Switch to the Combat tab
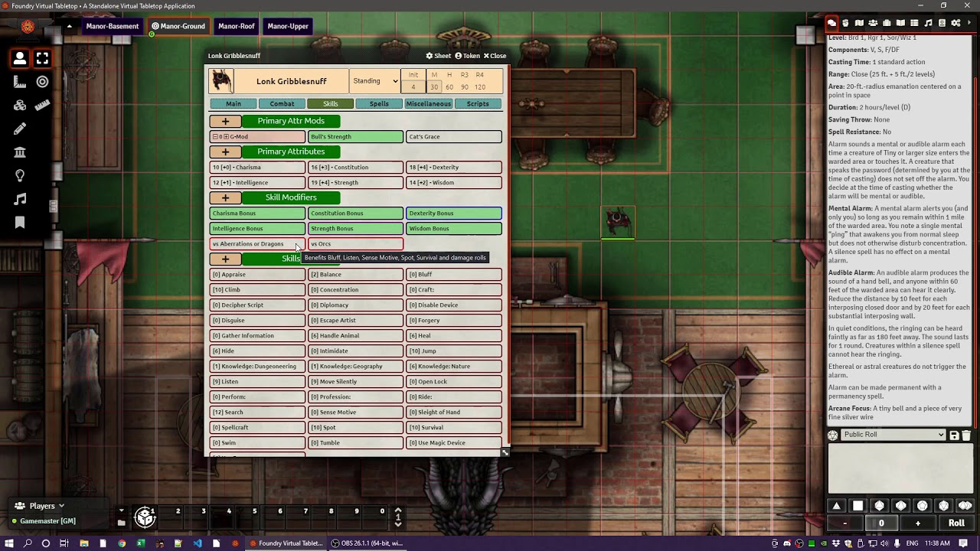 282,104
